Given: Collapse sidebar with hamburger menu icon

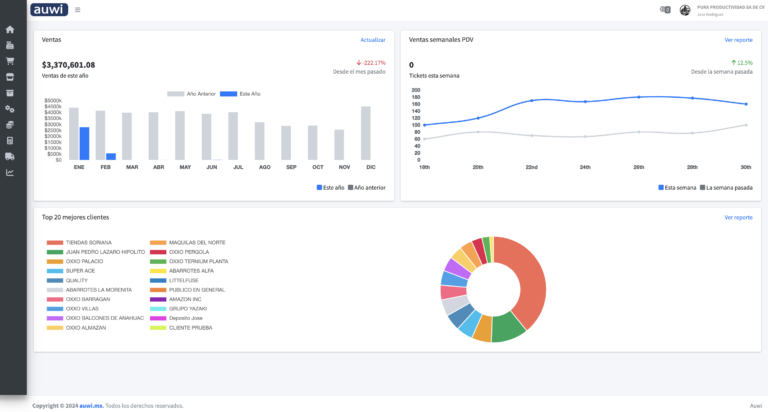Looking at the screenshot, I should (x=78, y=10).
